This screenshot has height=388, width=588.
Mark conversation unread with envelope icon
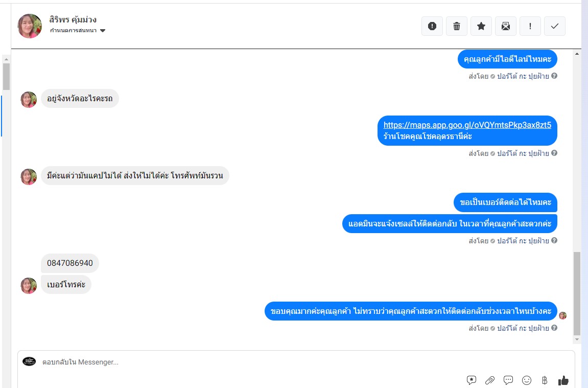(x=506, y=26)
